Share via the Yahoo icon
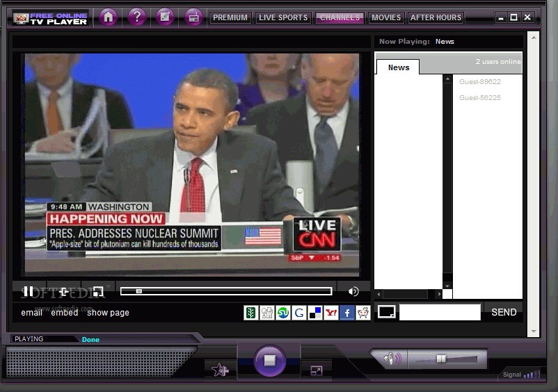558x392 pixels. pos(330,313)
